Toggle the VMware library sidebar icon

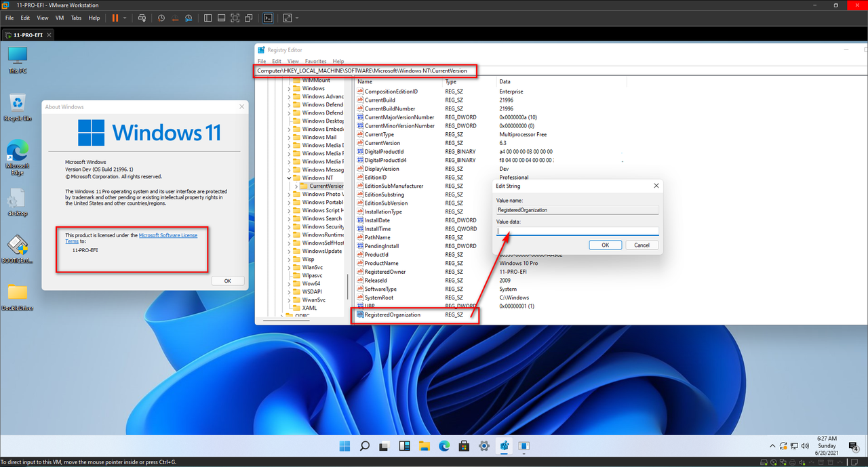point(208,18)
